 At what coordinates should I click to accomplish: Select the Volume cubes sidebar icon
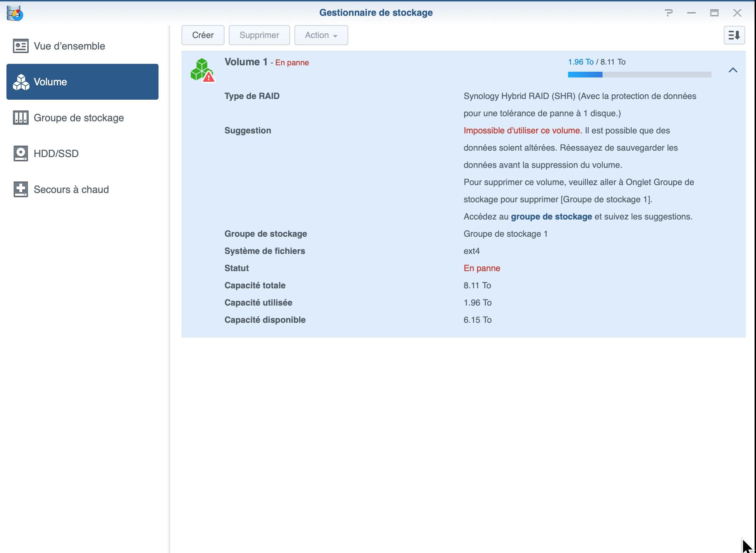click(x=21, y=82)
